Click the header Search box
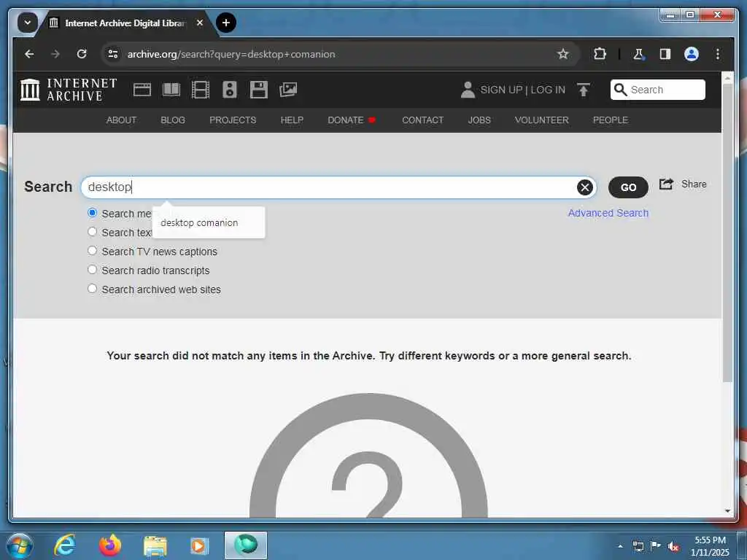The height and width of the screenshot is (560, 747). (x=658, y=90)
